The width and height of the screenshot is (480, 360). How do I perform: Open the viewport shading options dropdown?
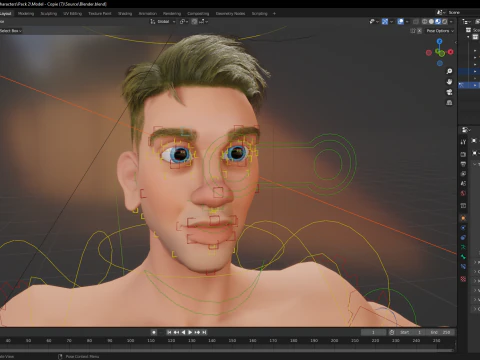pos(451,22)
